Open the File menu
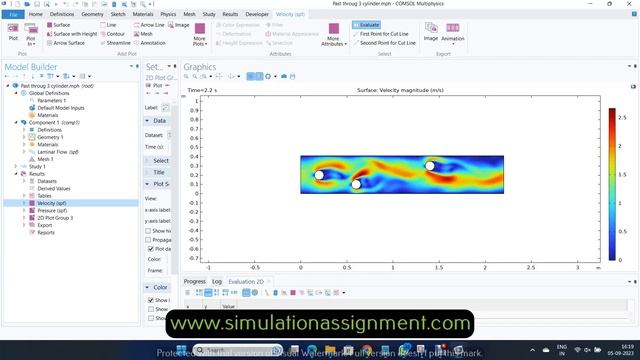The width and height of the screenshot is (640, 360). tap(13, 14)
